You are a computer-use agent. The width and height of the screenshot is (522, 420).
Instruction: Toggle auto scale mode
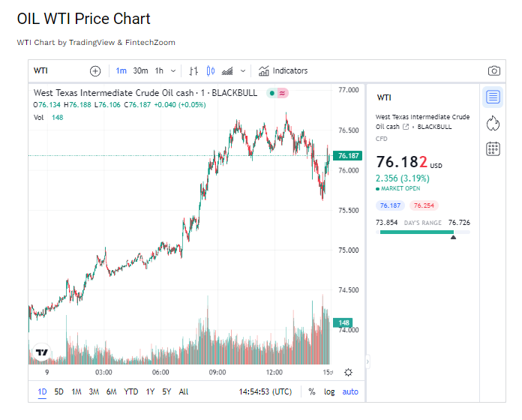(x=350, y=391)
